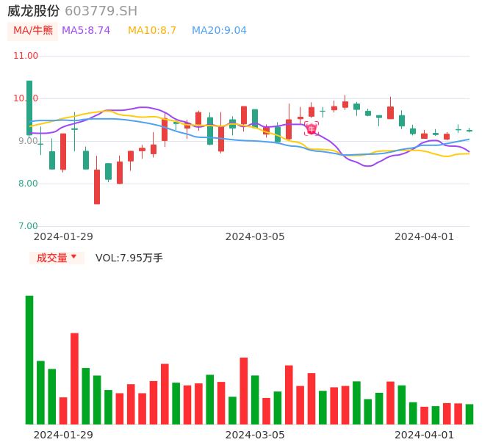Image resolution: width=504 pixels, height=445 pixels.
Task: Click the tallest red volume bar
Action: click(75, 378)
